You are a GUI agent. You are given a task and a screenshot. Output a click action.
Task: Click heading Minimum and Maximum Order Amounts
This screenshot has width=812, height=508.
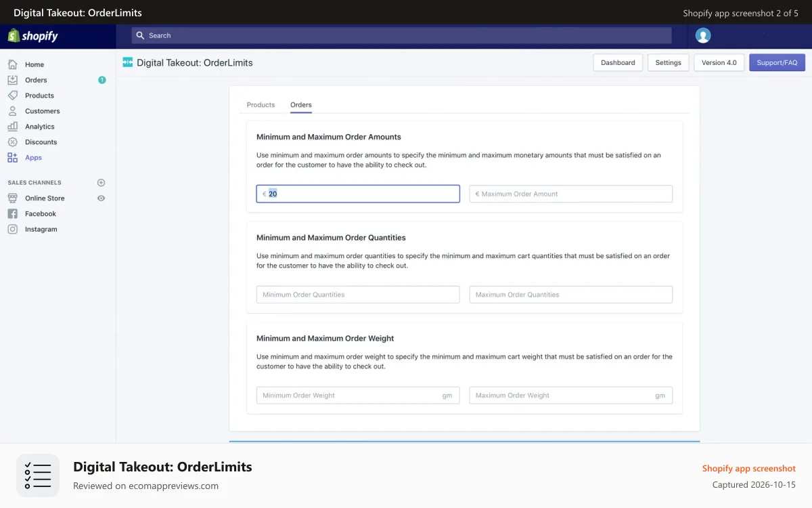[x=329, y=137]
